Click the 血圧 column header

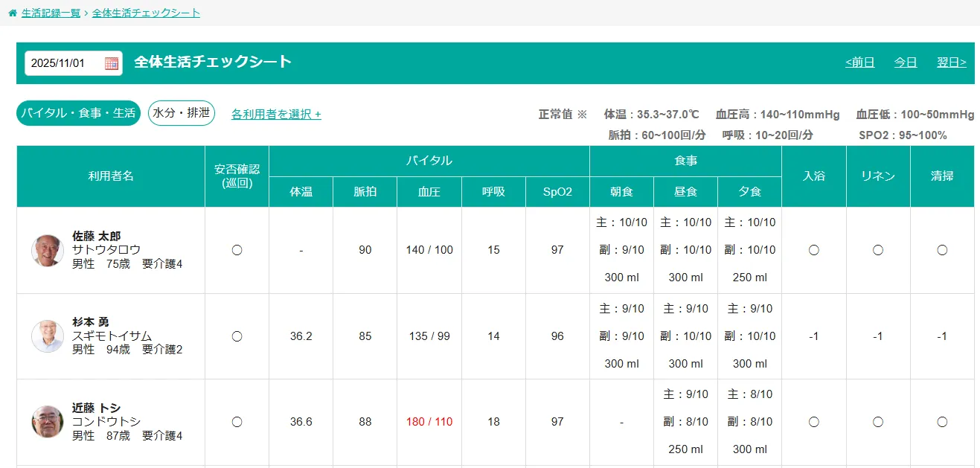429,192
